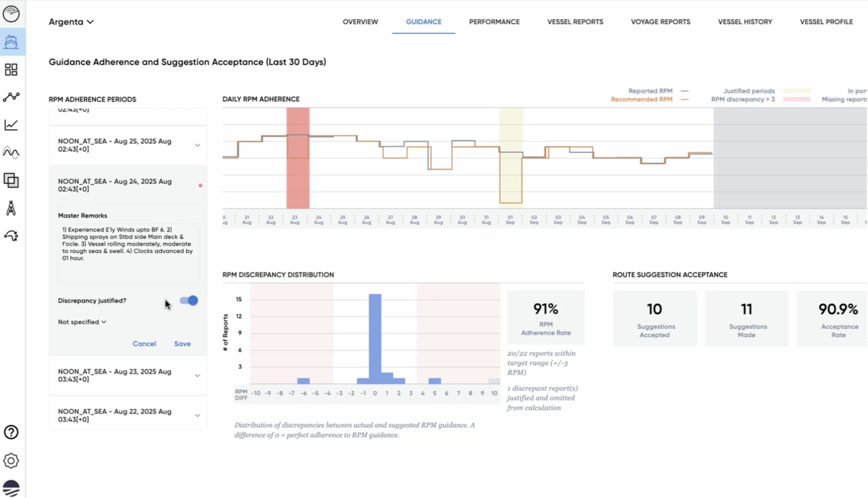The width and height of the screenshot is (868, 498).
Task: Toggle the Discrepancy justified switch
Action: tap(189, 301)
